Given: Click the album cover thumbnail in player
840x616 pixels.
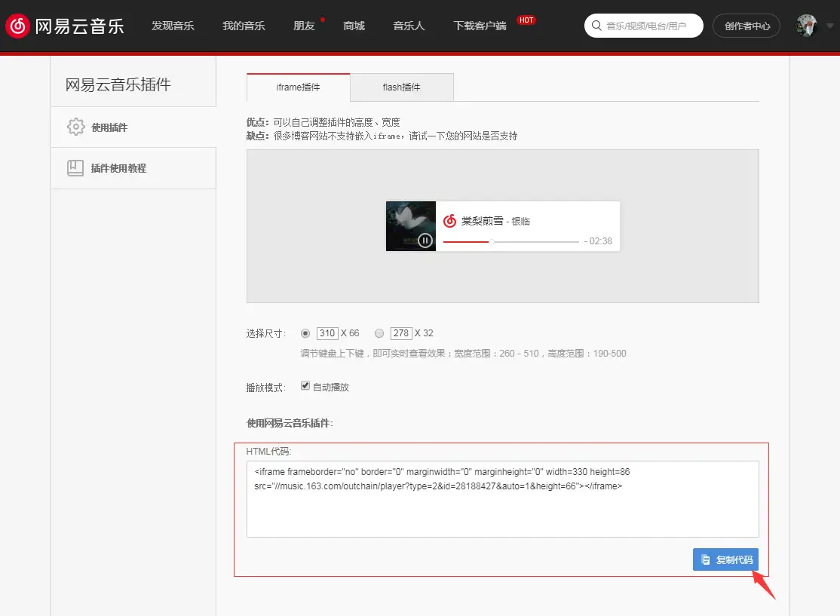Looking at the screenshot, I should pyautogui.click(x=411, y=226).
